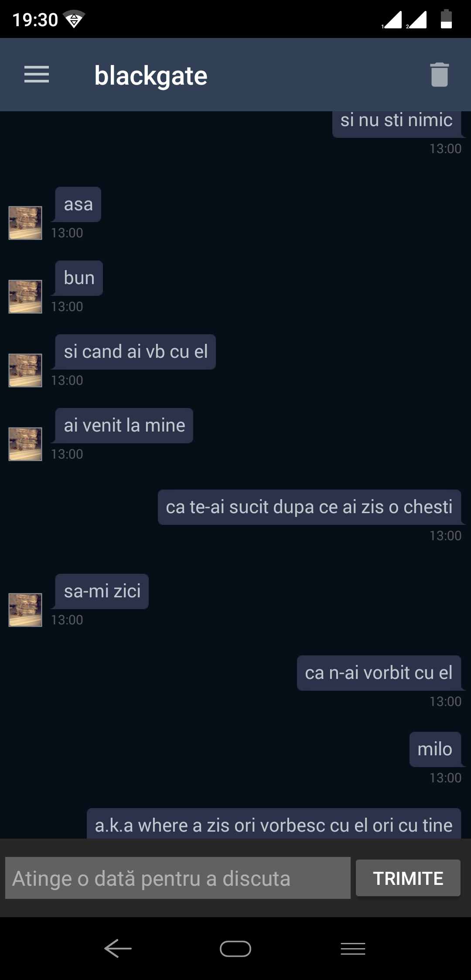This screenshot has height=980, width=471.
Task: Tap the Wi-Fi status bar icon
Action: [x=74, y=19]
